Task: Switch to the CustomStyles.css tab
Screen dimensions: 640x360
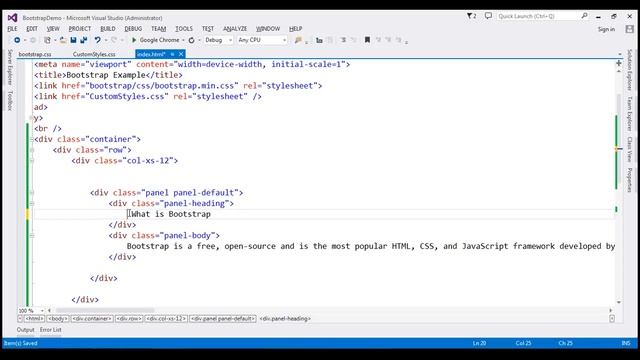Action: [94, 54]
